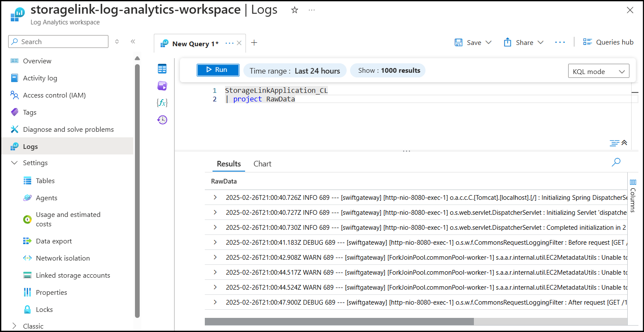This screenshot has height=332, width=644.
Task: Expand the 21:00:44.524Z WARN row
Action: [215, 287]
